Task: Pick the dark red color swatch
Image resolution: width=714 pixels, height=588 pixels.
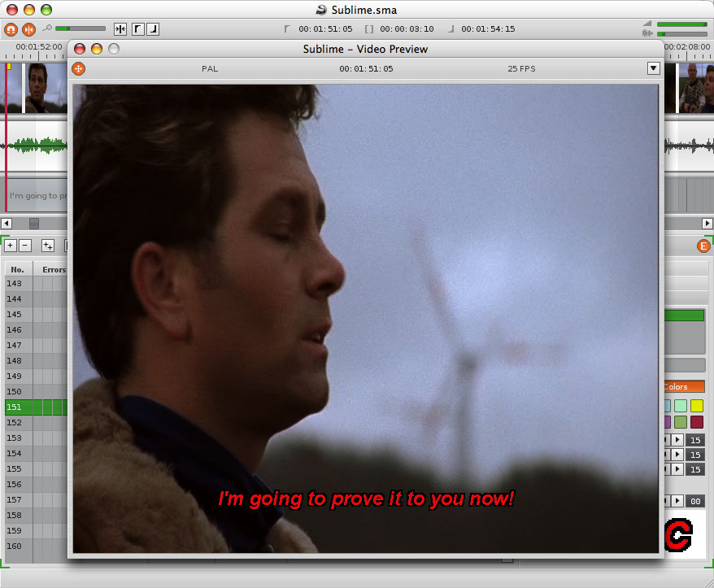Action: (697, 422)
